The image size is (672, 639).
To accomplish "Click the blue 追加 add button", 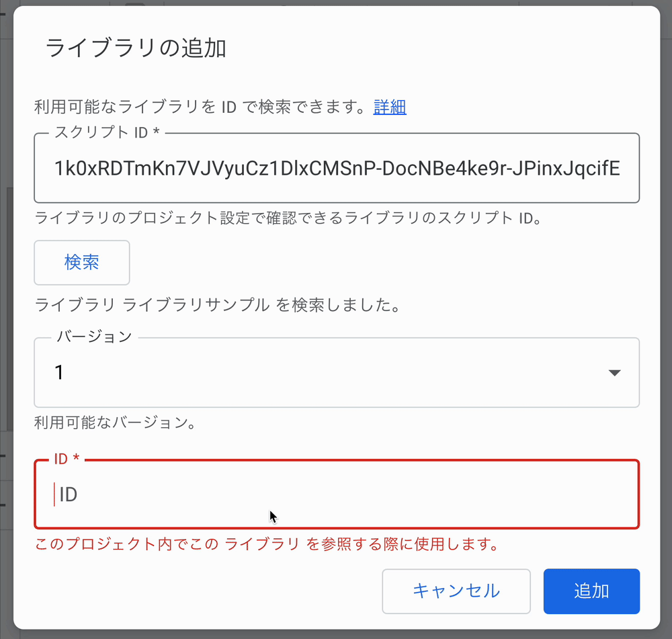I will (x=591, y=591).
